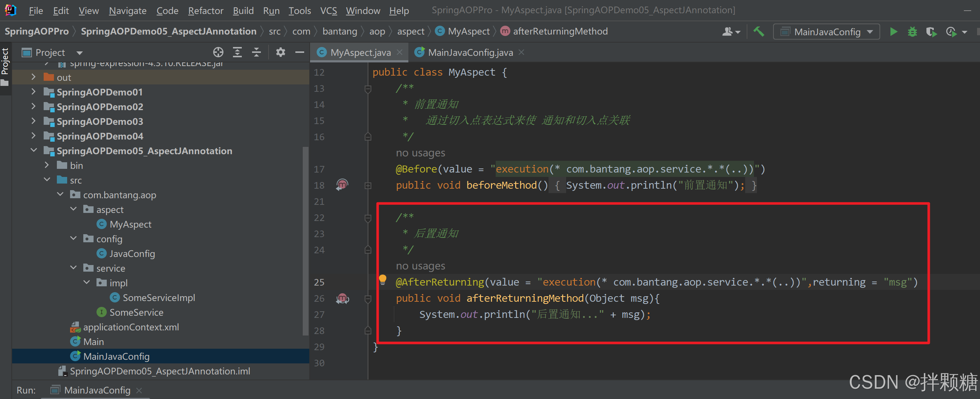Toggle code fold at beforeMethod line
This screenshot has width=980, height=399.
point(368,186)
